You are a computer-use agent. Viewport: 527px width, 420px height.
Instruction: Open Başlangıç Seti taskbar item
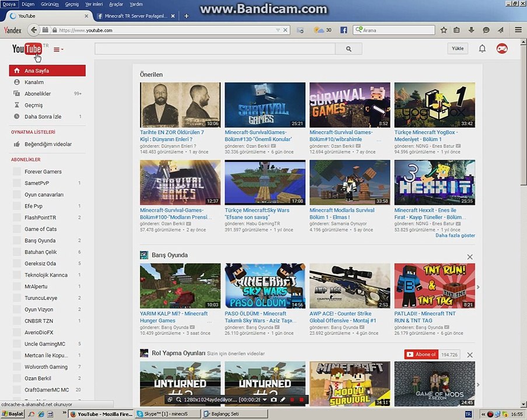point(235,414)
